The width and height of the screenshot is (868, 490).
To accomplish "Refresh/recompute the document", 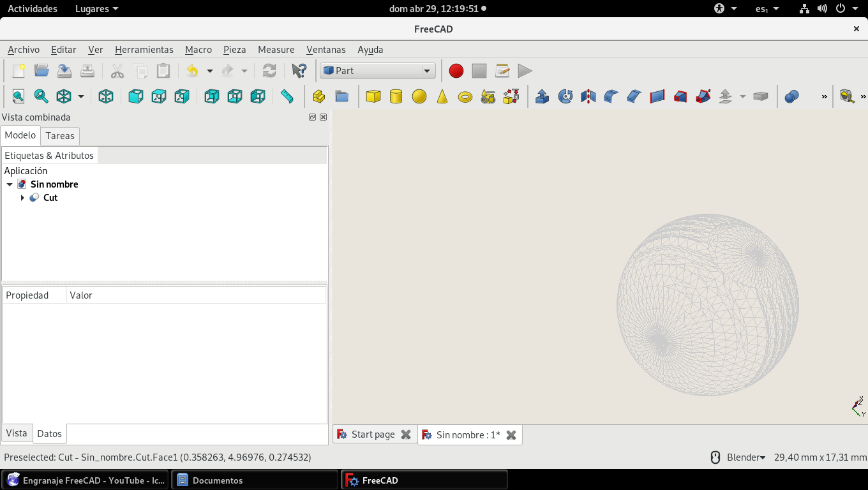I will pyautogui.click(x=269, y=71).
